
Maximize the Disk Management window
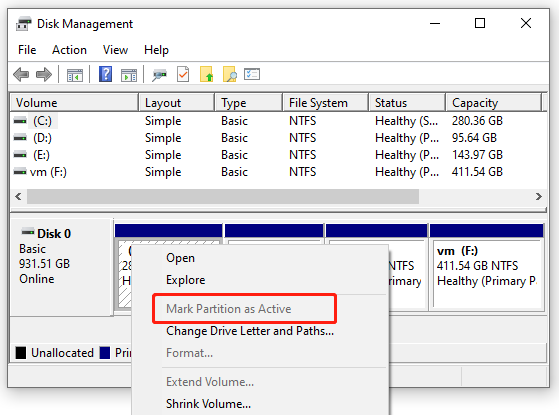pos(480,24)
